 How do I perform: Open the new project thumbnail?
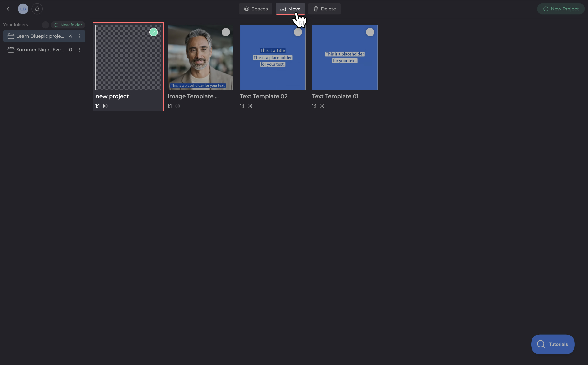tap(128, 57)
